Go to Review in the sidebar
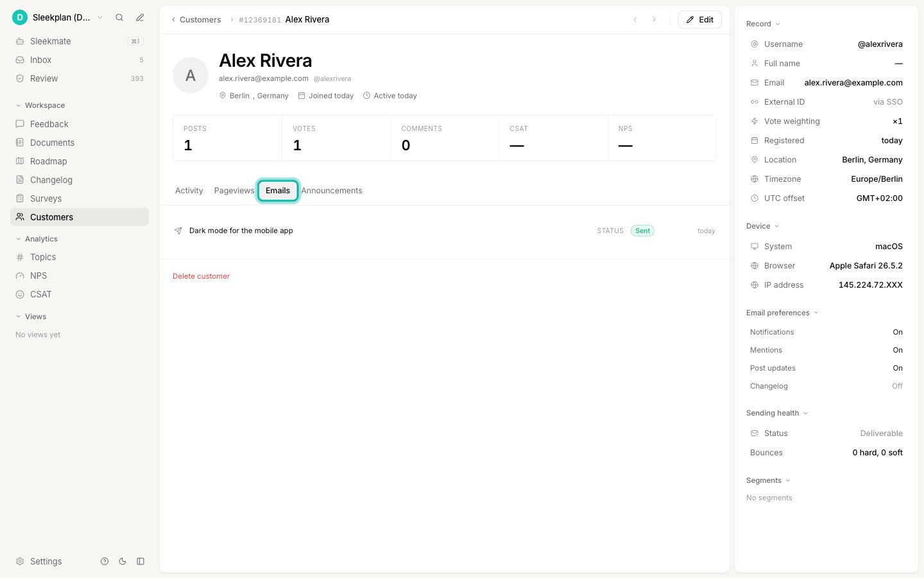Screen dimensions: 924x578 (80, 78)
